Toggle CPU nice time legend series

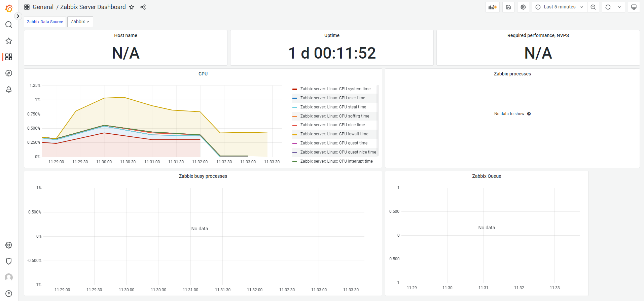(x=332, y=125)
